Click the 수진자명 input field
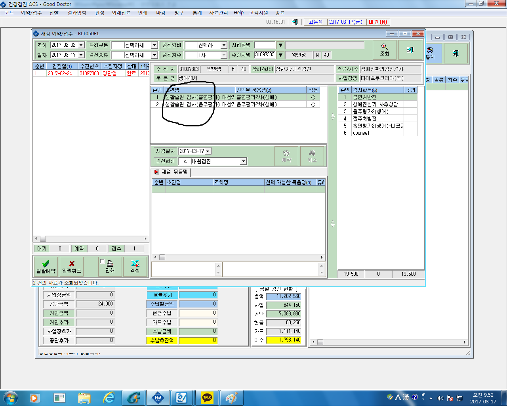Image resolution: width=507 pixels, height=420 pixels. 265,55
